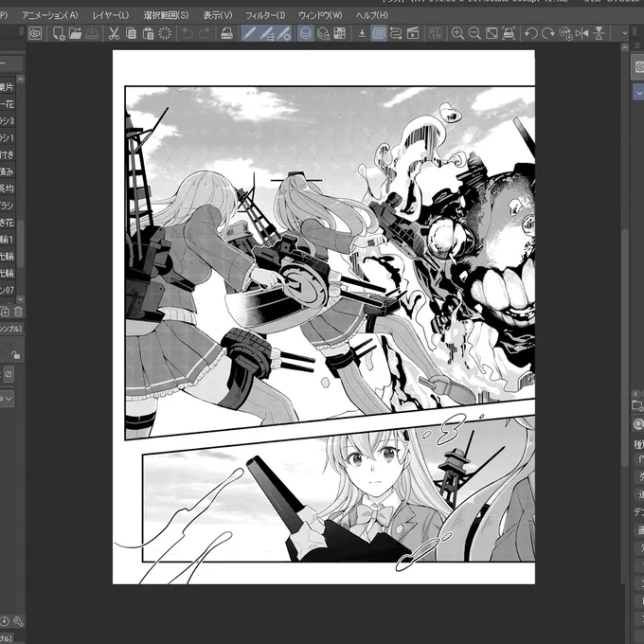Expand the blue chevron in the right panel

[x=638, y=93]
